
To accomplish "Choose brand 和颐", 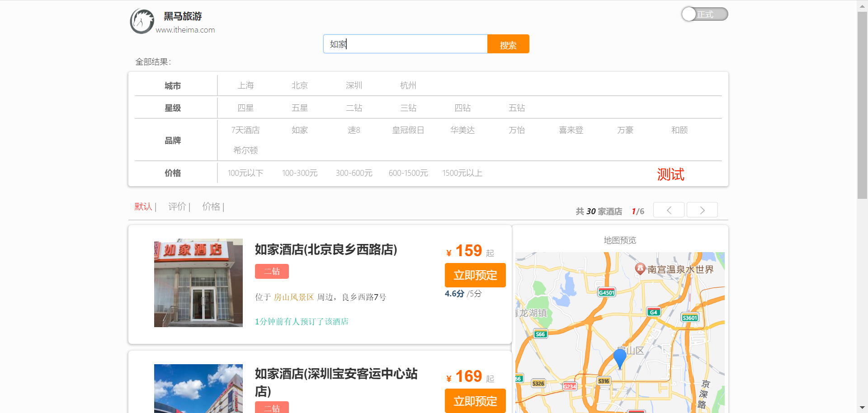I will click(679, 130).
